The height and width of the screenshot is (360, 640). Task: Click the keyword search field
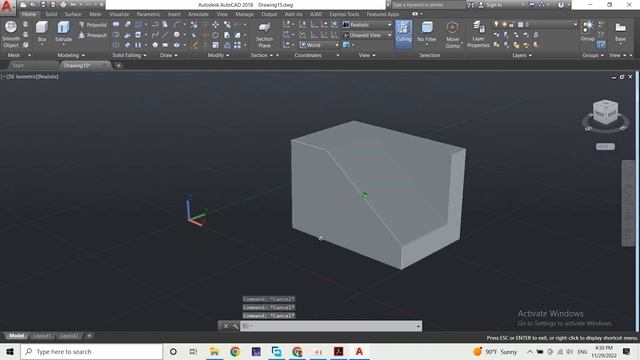tap(428, 5)
